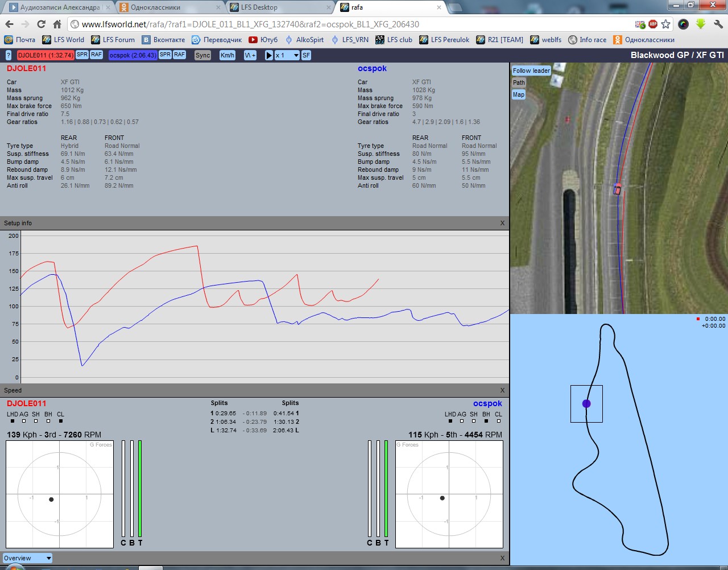Open playback speed x 1 dropdown
This screenshot has width=728, height=570.
(x=287, y=55)
